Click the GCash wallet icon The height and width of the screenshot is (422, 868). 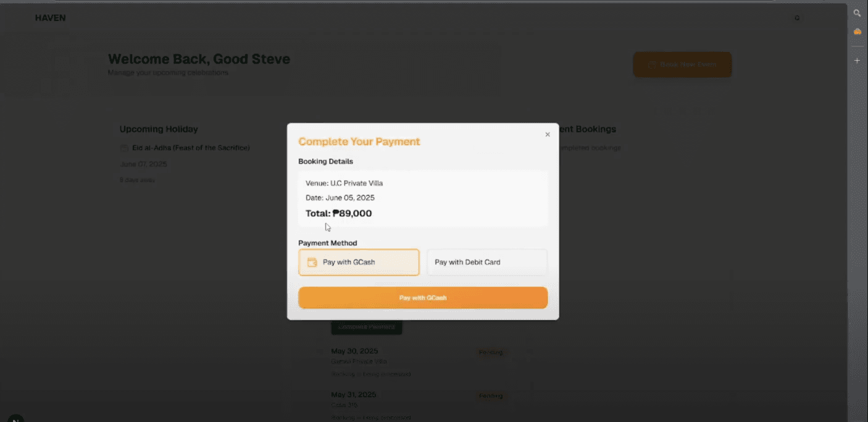pos(312,263)
